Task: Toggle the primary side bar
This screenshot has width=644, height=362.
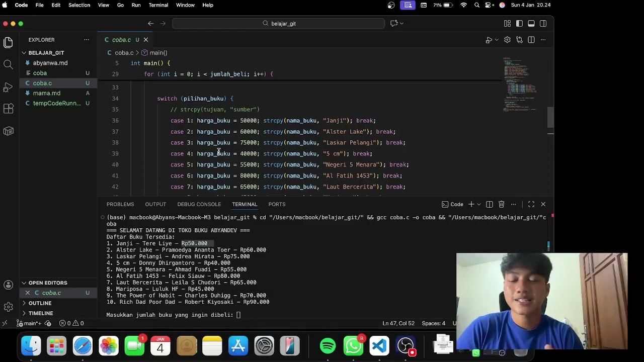Action: tap(519, 24)
